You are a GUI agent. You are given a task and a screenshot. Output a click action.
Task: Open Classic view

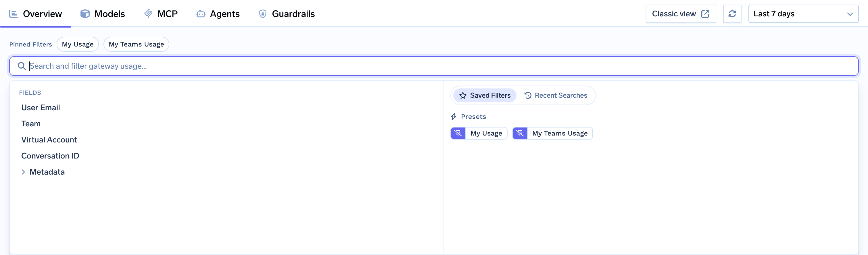tap(681, 14)
